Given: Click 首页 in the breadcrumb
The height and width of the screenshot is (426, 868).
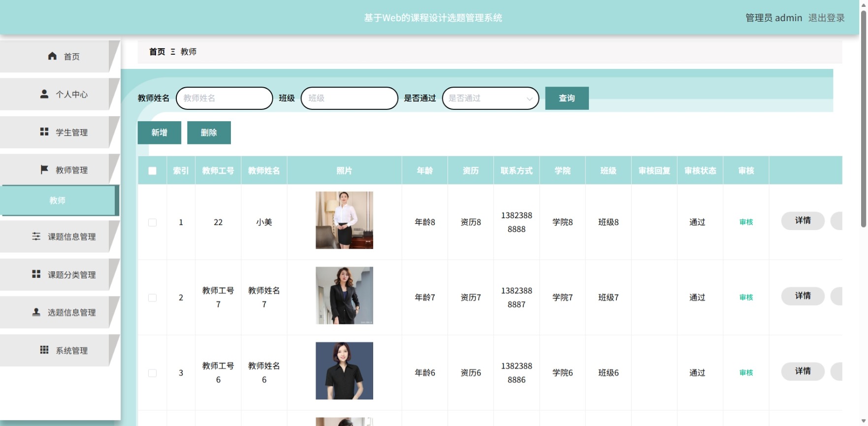Looking at the screenshot, I should 157,52.
